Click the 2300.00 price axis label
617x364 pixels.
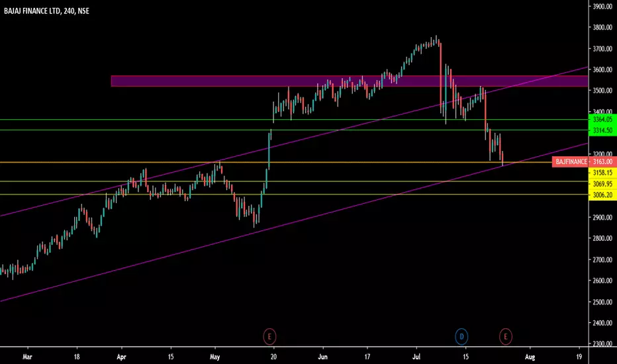(602, 343)
